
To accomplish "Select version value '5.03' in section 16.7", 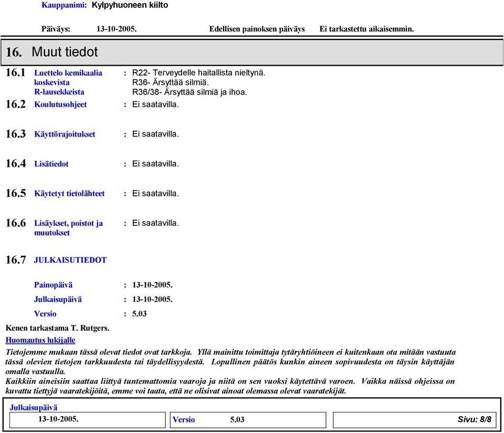I will [x=140, y=314].
